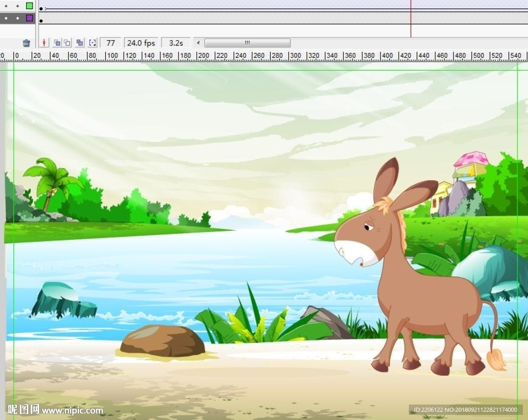Turn on Onion Skin Outlines
528x420 pixels.
67,43
